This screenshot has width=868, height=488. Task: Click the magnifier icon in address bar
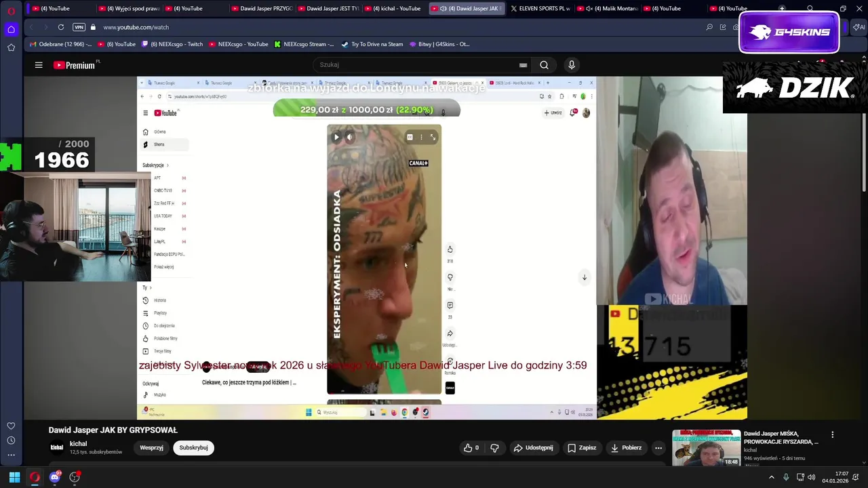coord(709,27)
